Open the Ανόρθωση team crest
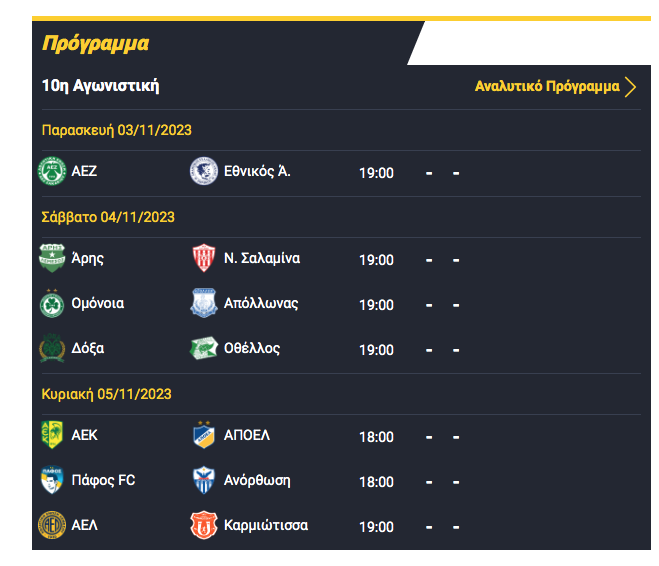Image resolution: width=659 pixels, height=566 pixels. tap(204, 480)
